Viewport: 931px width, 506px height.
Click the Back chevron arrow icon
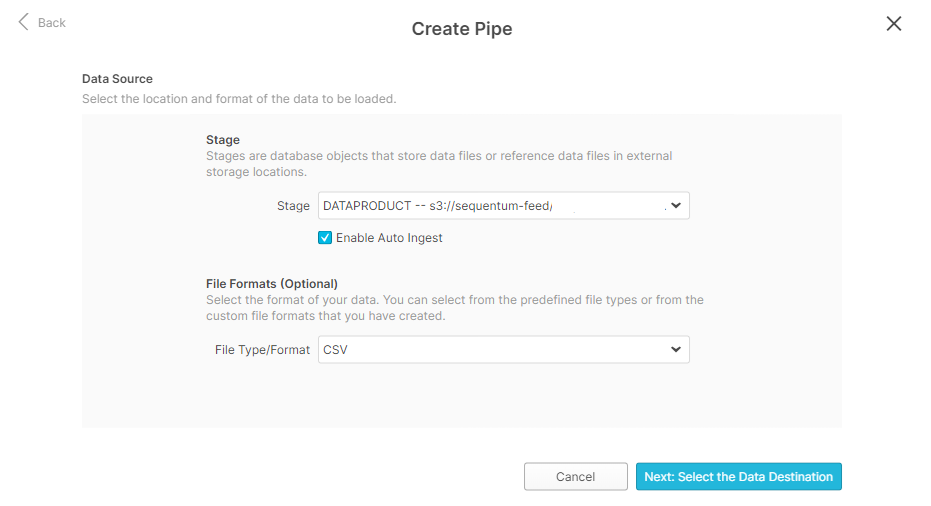23,22
